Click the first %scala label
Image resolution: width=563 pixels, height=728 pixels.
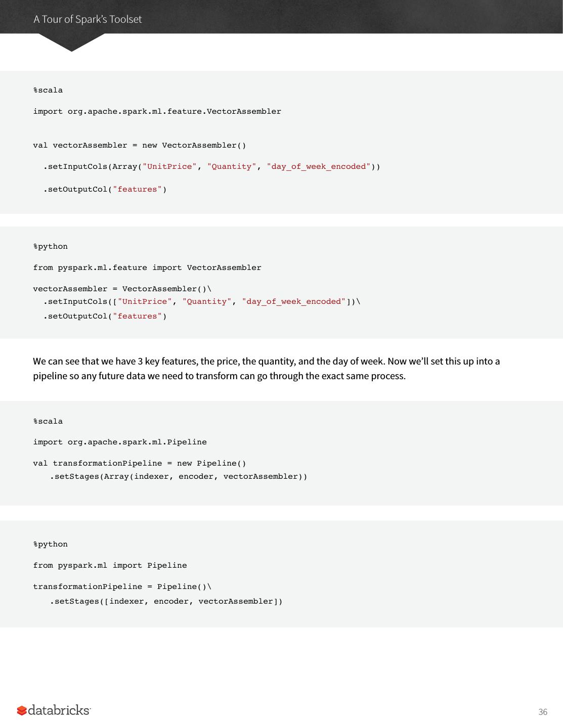(48, 90)
